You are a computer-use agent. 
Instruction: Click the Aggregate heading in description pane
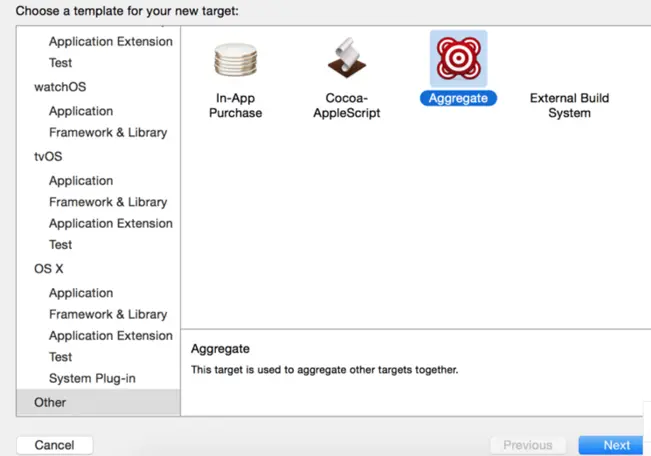[x=220, y=349]
